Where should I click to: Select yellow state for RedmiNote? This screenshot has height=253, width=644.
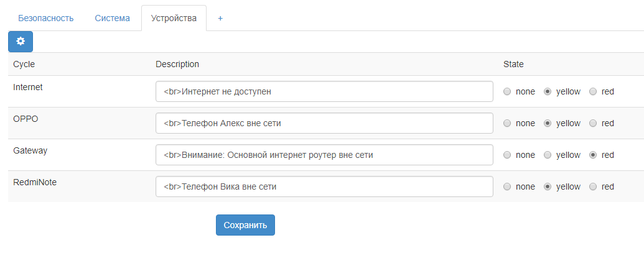548,186
